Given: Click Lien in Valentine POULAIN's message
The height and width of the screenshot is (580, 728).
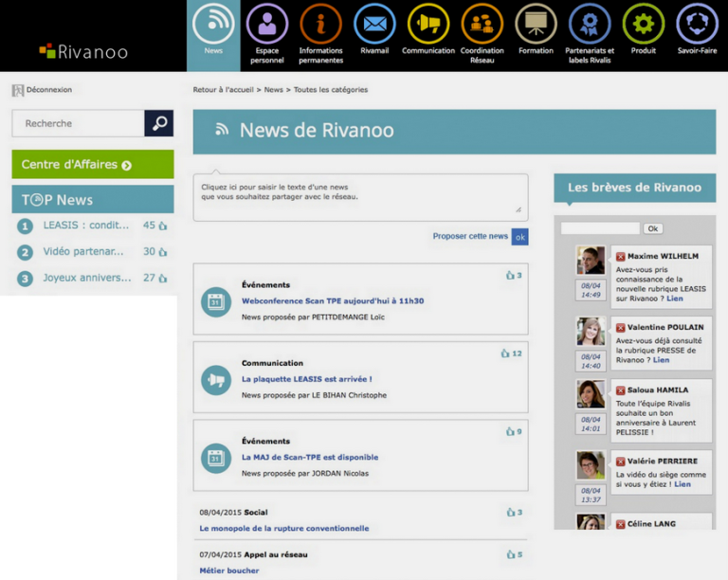Looking at the screenshot, I should 661,360.
